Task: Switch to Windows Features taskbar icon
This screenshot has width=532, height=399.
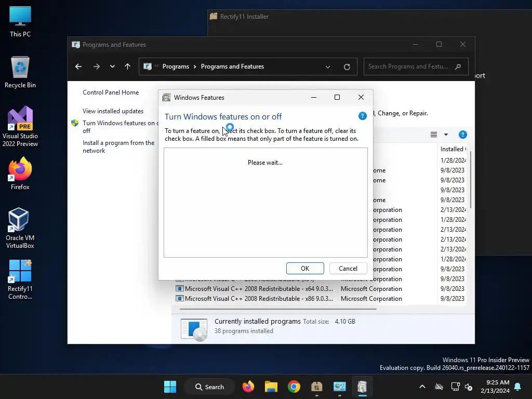Action: [x=362, y=387]
